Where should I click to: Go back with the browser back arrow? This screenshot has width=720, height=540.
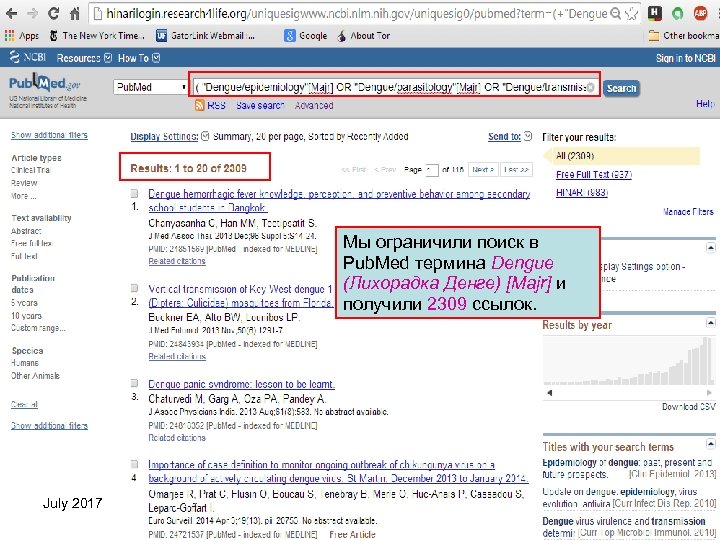coord(11,13)
